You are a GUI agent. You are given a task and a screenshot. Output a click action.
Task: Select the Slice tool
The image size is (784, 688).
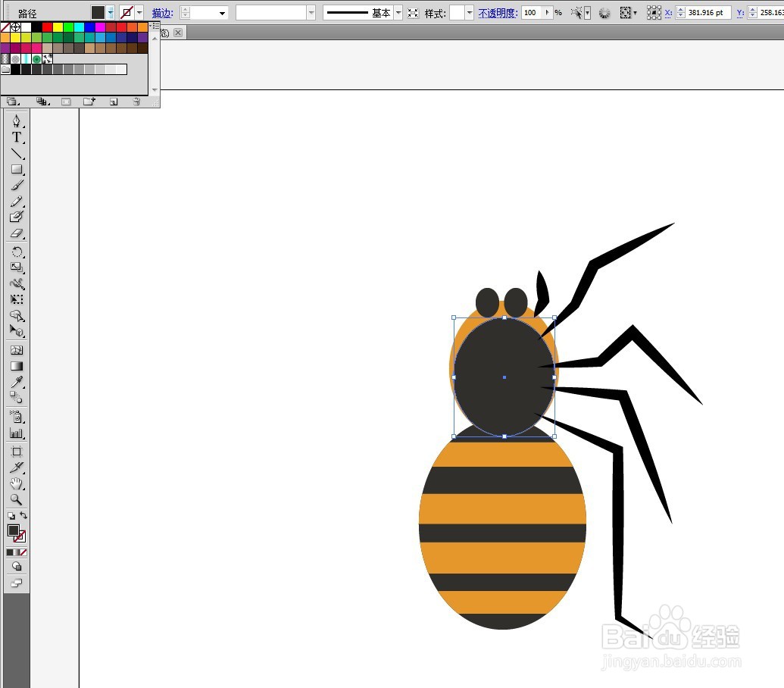coord(17,468)
